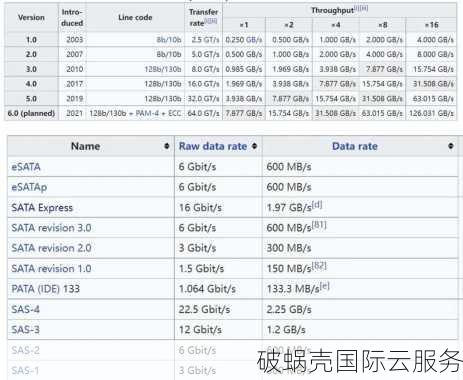
Task: Select the 22.5 Gbit/s cell
Action: click(x=218, y=309)
